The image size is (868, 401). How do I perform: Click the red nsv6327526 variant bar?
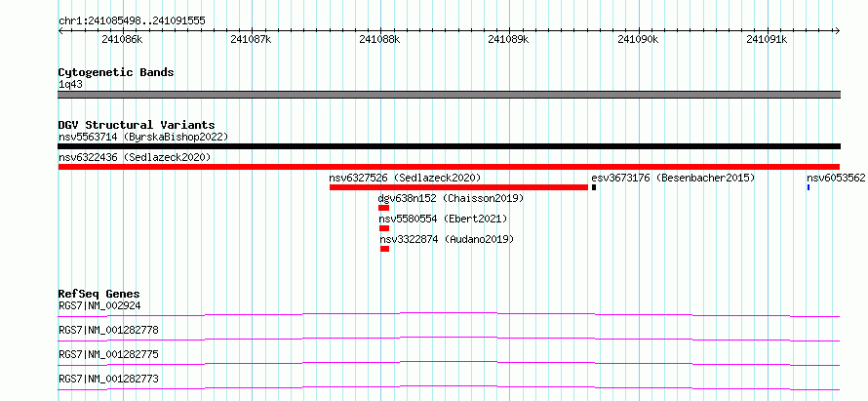[458, 187]
